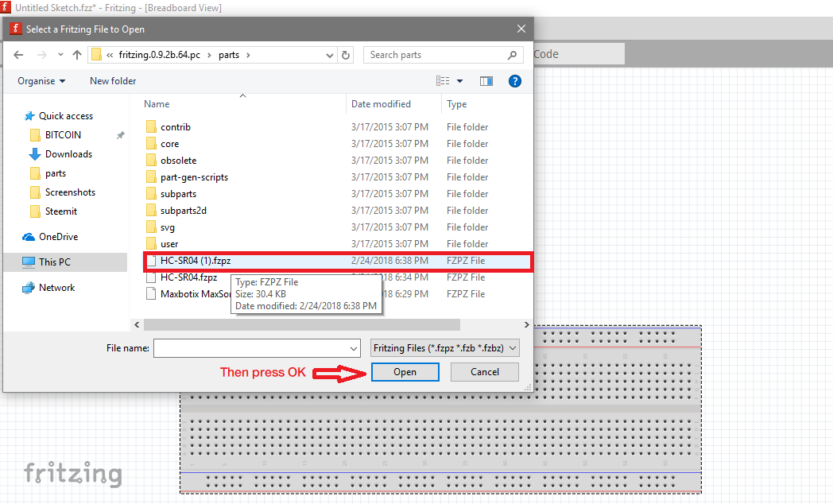The width and height of the screenshot is (833, 504).
Task: Check the Maxbotix MaxSonar file checkbox
Action: pos(152,293)
